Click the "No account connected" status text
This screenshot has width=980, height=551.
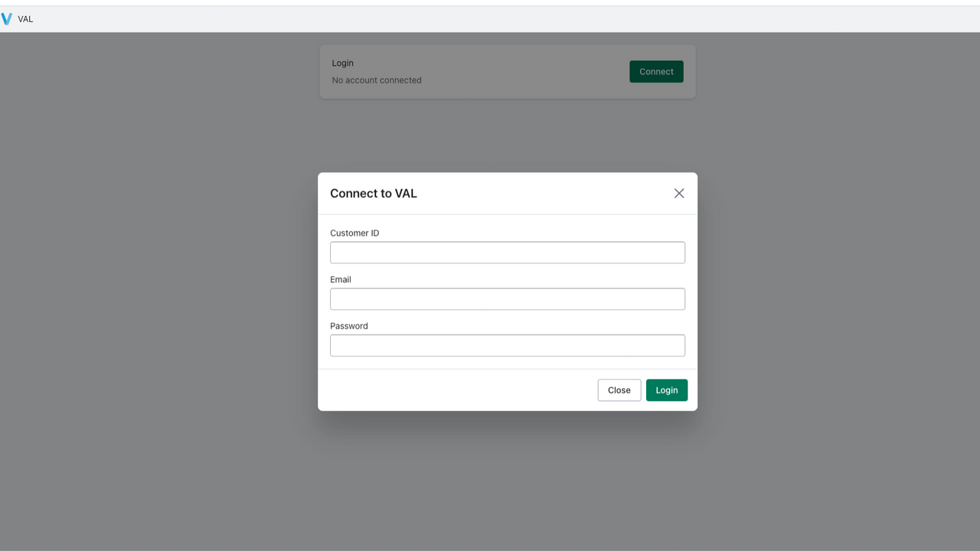pos(377,80)
